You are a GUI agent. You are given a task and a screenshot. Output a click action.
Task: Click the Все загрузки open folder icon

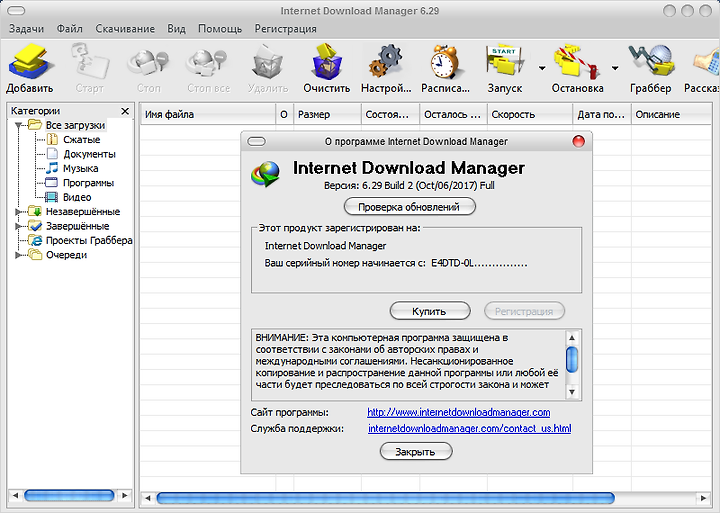[x=35, y=125]
